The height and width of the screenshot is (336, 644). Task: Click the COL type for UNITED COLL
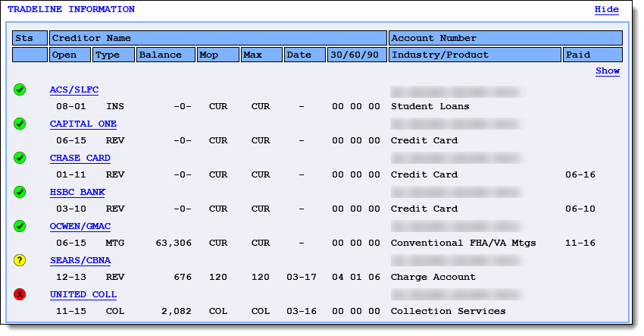(x=115, y=311)
